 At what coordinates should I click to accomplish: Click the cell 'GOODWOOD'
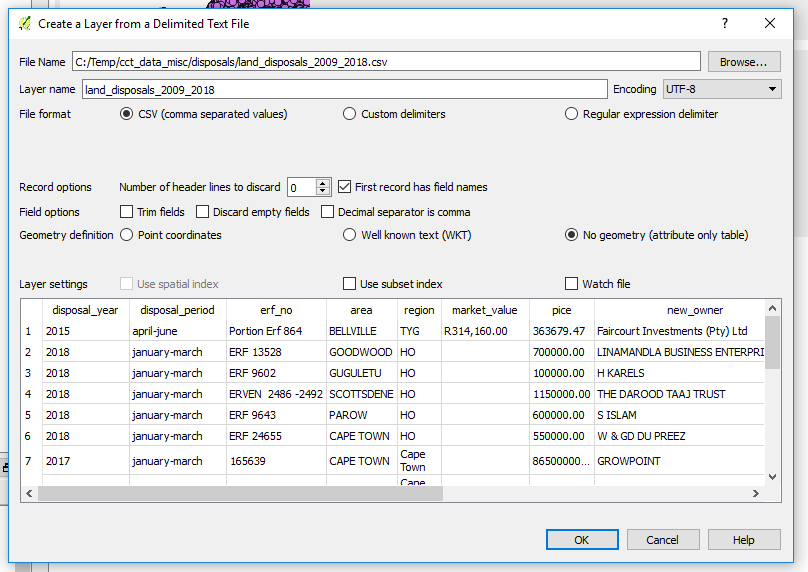[x=361, y=352]
